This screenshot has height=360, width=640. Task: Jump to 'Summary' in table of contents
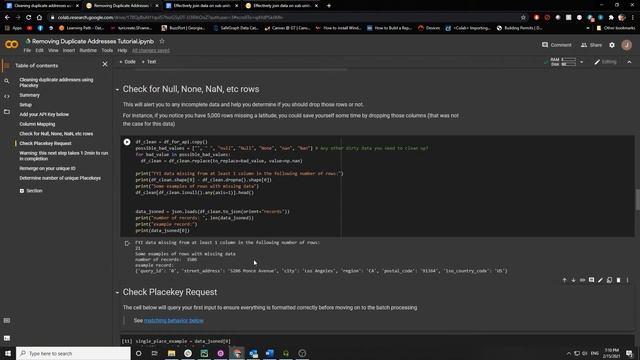point(29,95)
